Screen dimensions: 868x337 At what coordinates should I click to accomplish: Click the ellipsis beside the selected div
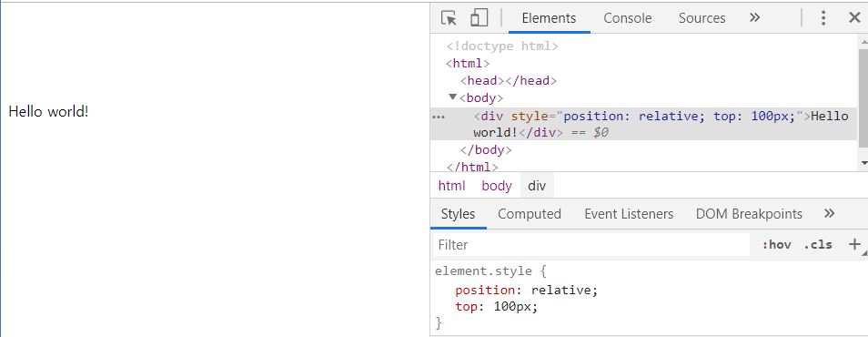pyautogui.click(x=439, y=117)
